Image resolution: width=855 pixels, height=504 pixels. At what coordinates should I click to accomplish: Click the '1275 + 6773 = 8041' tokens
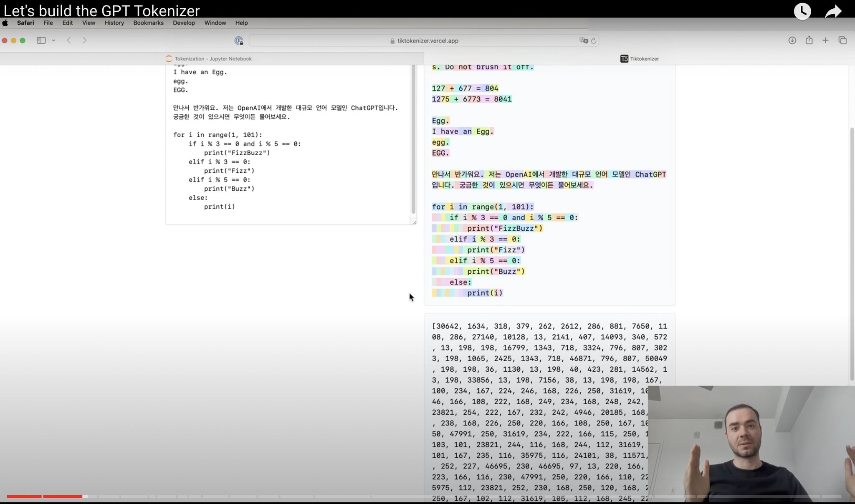click(472, 99)
